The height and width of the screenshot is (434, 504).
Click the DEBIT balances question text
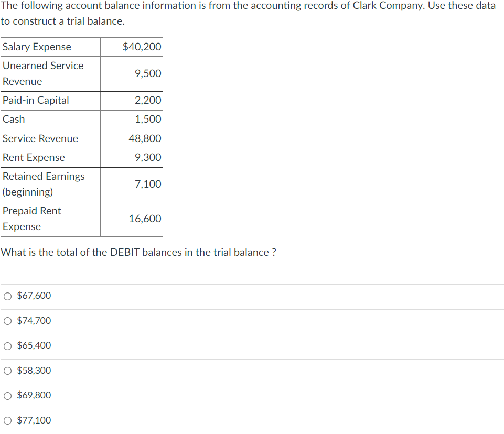pos(138,252)
